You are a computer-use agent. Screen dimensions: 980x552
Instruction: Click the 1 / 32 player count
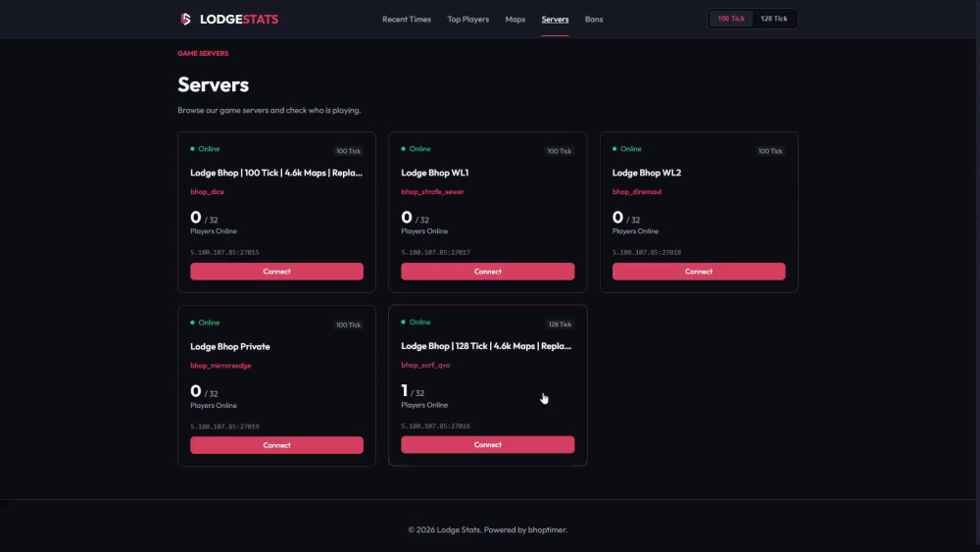413,391
